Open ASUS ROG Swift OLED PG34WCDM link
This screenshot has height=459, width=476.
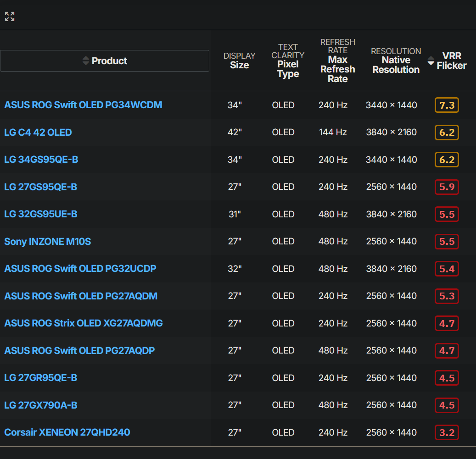coord(83,105)
